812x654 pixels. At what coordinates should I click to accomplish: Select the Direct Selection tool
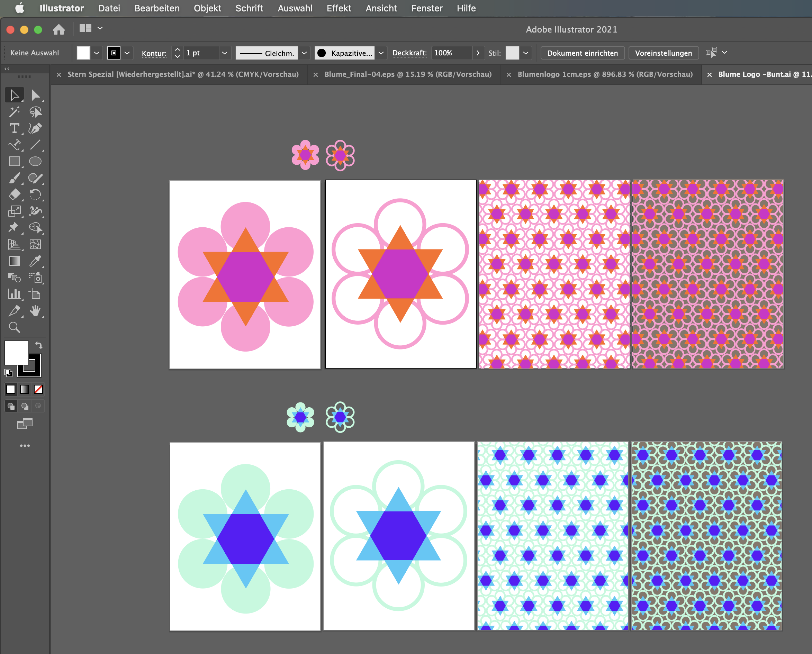[x=35, y=95]
